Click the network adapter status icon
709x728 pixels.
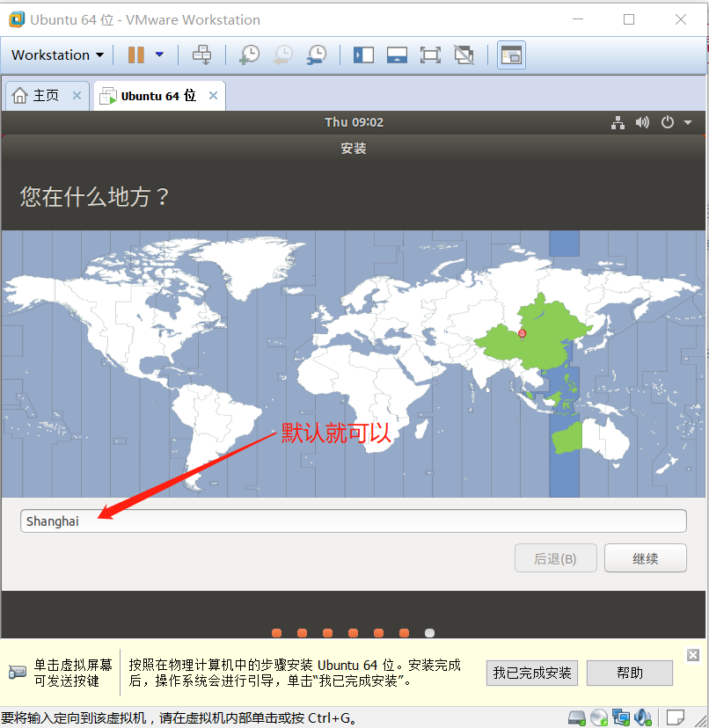pyautogui.click(x=621, y=717)
